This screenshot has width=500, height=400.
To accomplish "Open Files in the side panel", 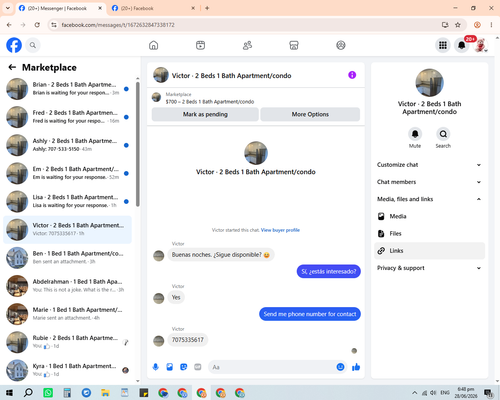I will pyautogui.click(x=429, y=234).
